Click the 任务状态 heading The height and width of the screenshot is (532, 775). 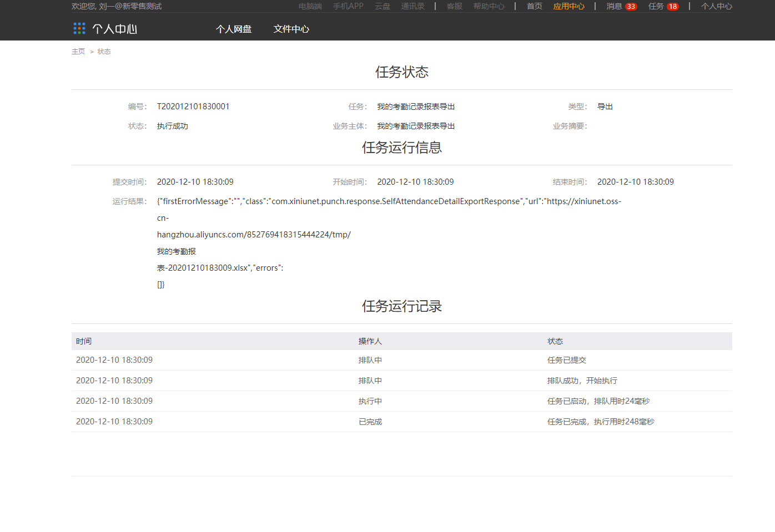click(x=402, y=72)
